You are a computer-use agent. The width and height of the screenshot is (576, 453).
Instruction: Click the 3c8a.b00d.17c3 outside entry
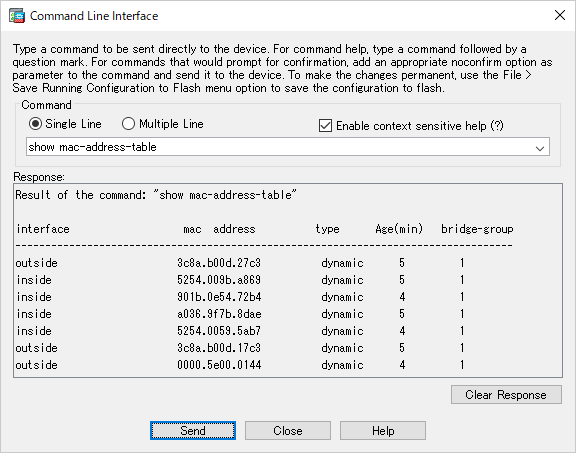pos(219,348)
